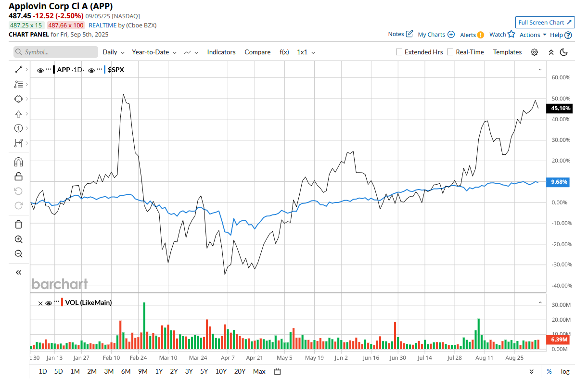Collapse the volume pane chevron
This screenshot has height=390, width=588.
[x=540, y=303]
